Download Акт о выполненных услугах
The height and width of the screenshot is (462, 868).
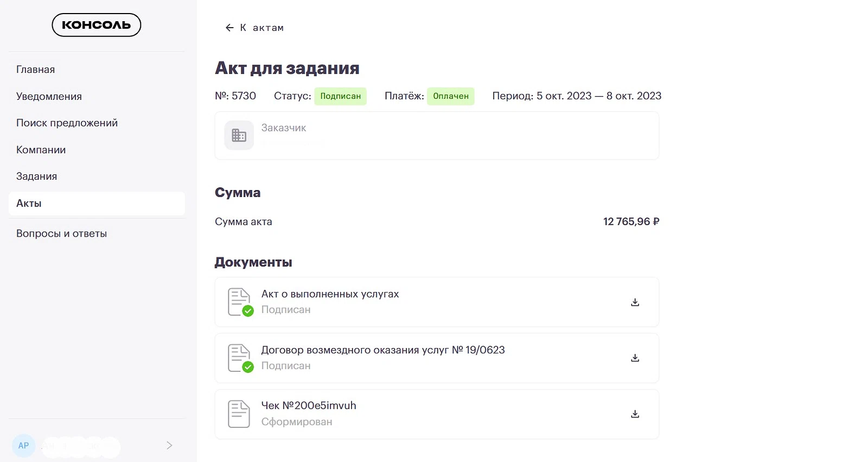tap(635, 302)
